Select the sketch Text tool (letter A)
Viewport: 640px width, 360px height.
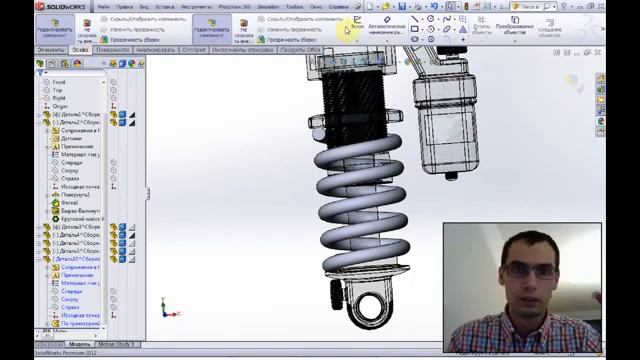coord(463,29)
